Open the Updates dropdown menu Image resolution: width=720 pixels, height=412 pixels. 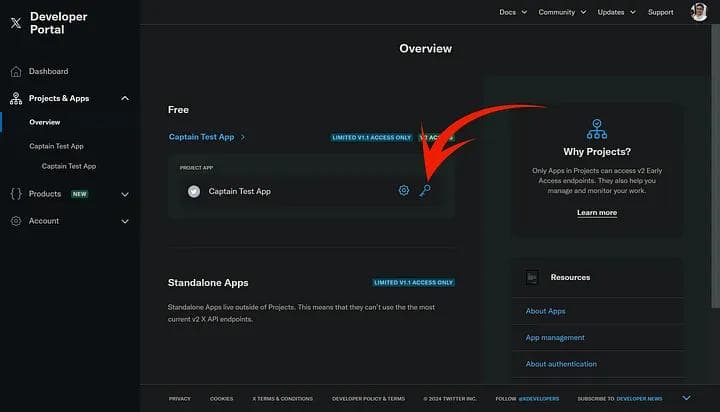tap(616, 12)
